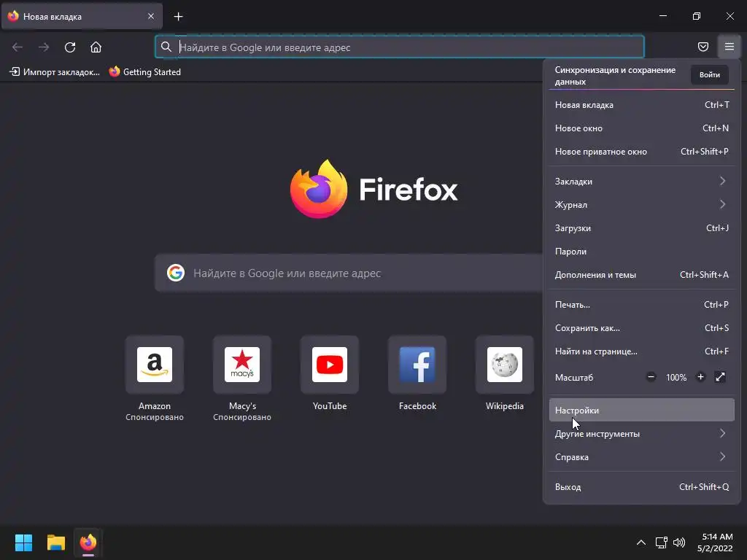This screenshot has width=747, height=560.
Task: Click the forward navigation arrow
Action: click(44, 47)
